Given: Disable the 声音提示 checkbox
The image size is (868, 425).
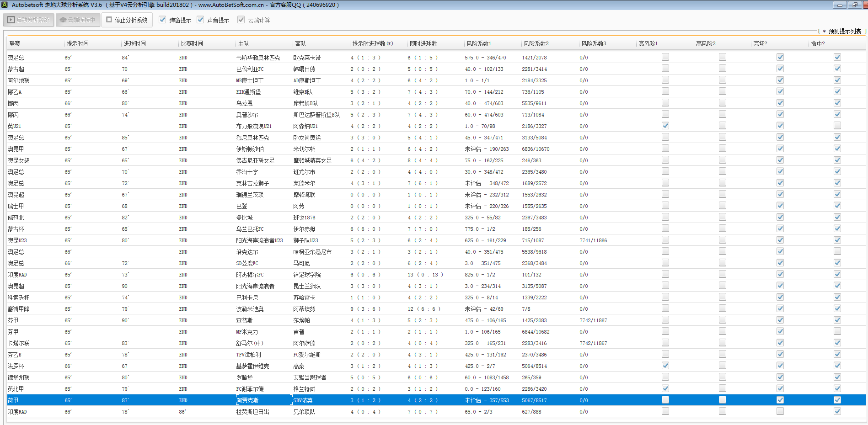Looking at the screenshot, I should point(200,20).
